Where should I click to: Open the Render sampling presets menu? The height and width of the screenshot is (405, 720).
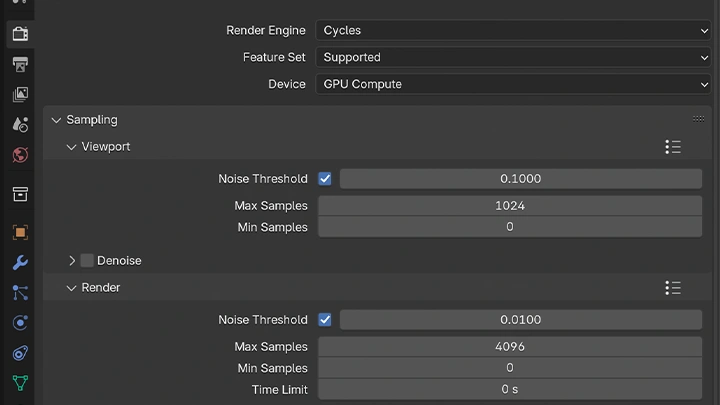(673, 288)
